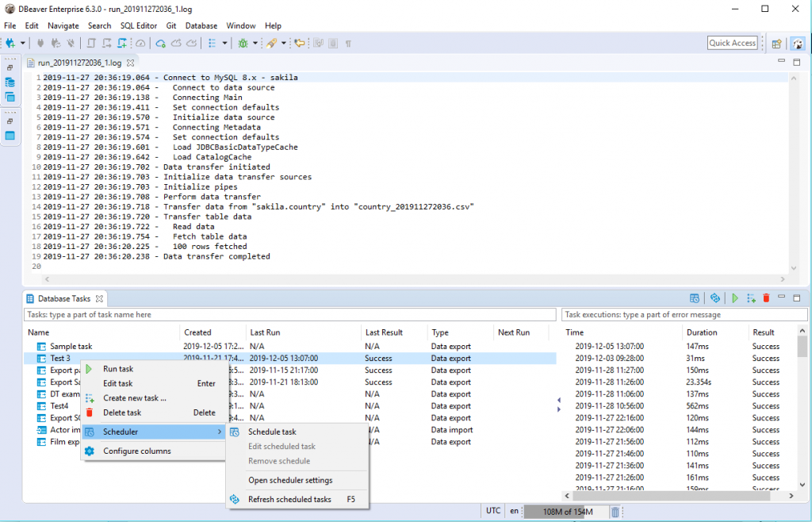Sort tasks by Last Run column header

(303, 332)
